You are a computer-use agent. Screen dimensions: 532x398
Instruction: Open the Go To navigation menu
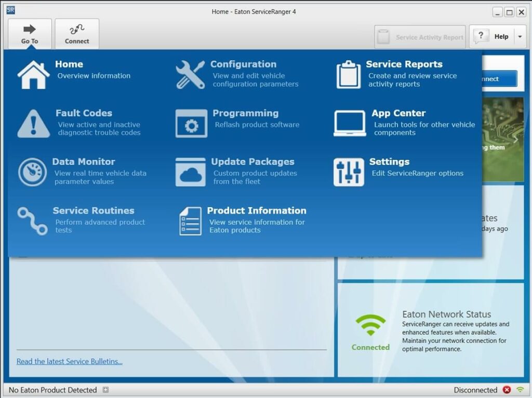click(x=30, y=33)
